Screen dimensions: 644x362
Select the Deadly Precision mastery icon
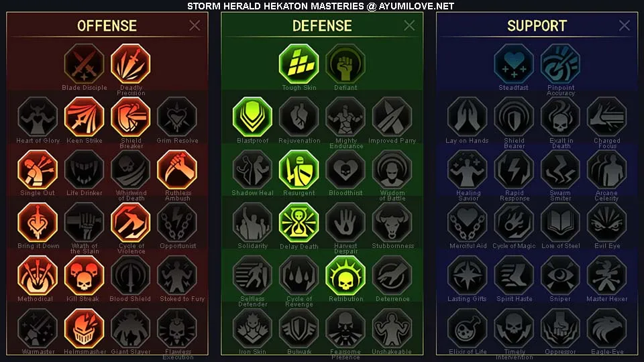coord(131,64)
